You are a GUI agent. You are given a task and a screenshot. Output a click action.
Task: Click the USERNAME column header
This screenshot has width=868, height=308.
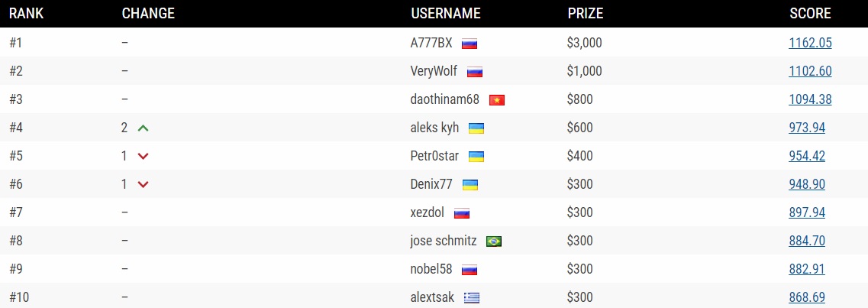pyautogui.click(x=445, y=13)
